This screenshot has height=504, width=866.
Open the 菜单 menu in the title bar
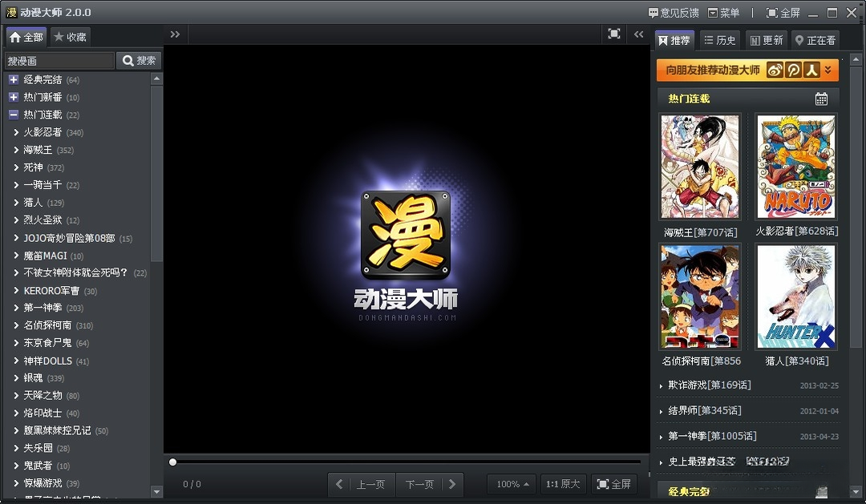[x=723, y=13]
